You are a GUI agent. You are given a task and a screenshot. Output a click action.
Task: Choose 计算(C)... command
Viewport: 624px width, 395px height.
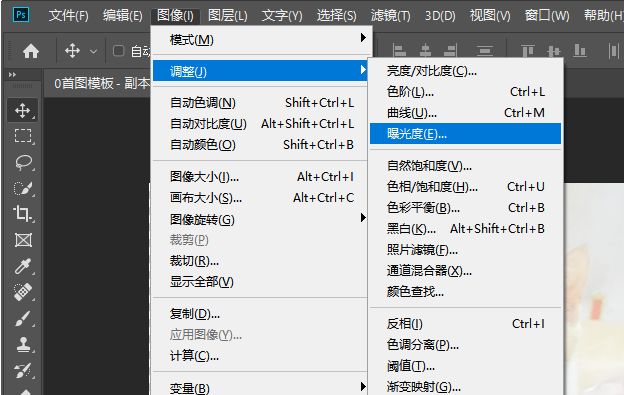(260, 356)
